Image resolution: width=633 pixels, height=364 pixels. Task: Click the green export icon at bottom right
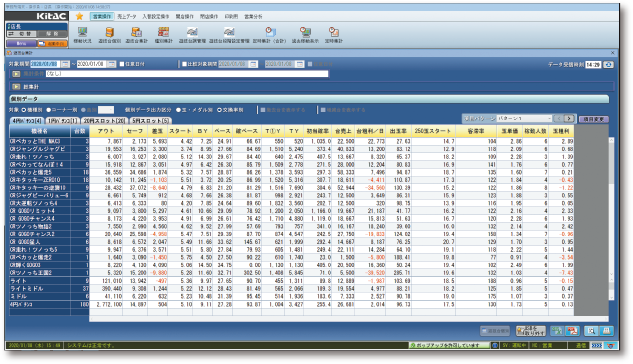pyautogui.click(x=557, y=331)
